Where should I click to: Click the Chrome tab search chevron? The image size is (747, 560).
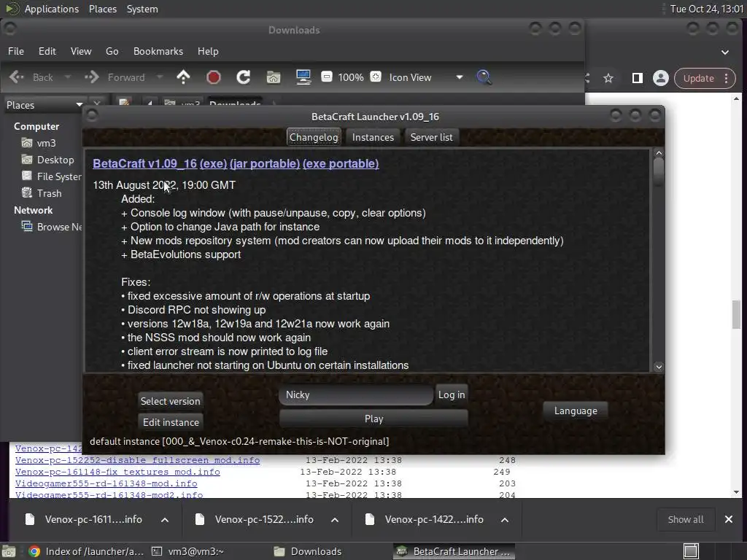tap(725, 52)
